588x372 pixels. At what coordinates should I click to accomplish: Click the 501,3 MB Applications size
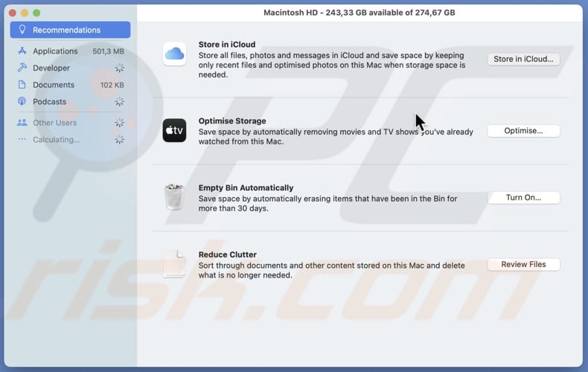(109, 51)
